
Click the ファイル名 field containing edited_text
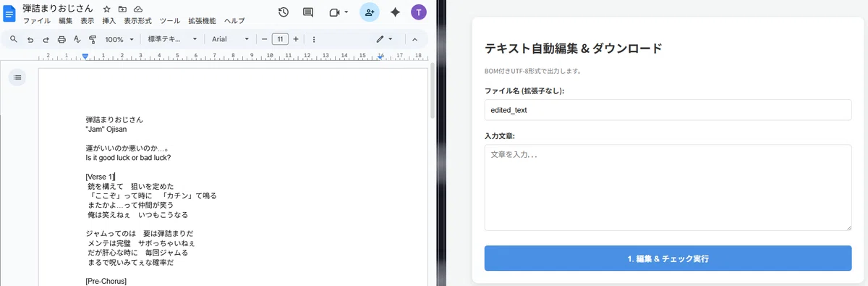[x=668, y=110]
